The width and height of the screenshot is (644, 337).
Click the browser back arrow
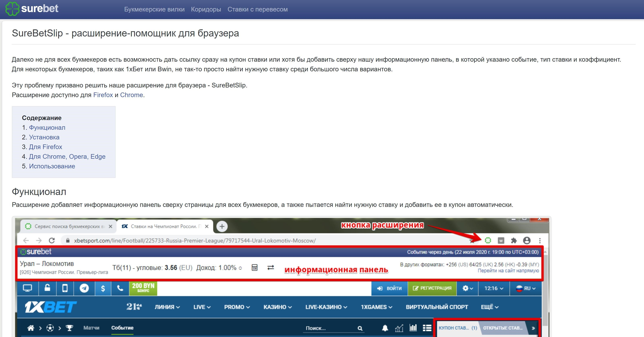coord(26,241)
